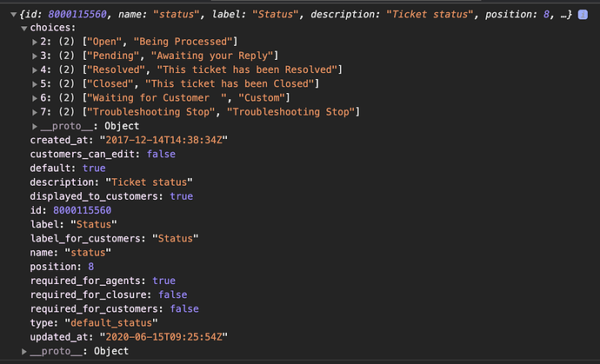This screenshot has width=600, height=364.
Task: Click the required_for_closure false value
Action: (172, 295)
